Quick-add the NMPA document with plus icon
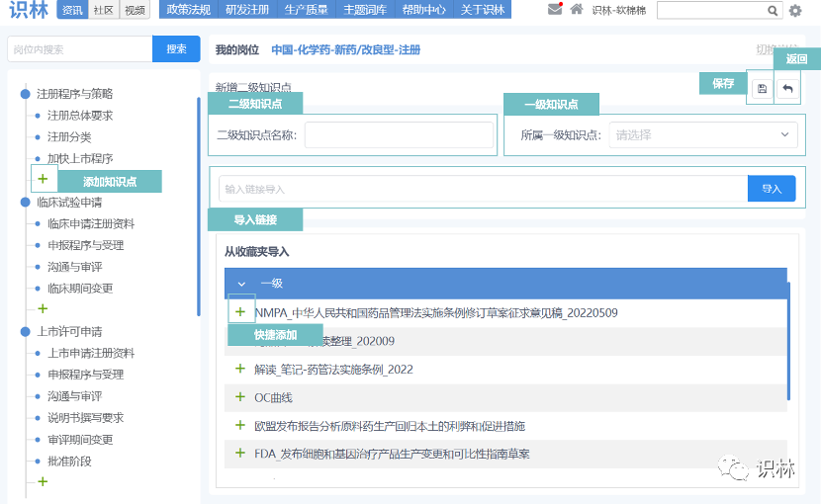 click(239, 312)
